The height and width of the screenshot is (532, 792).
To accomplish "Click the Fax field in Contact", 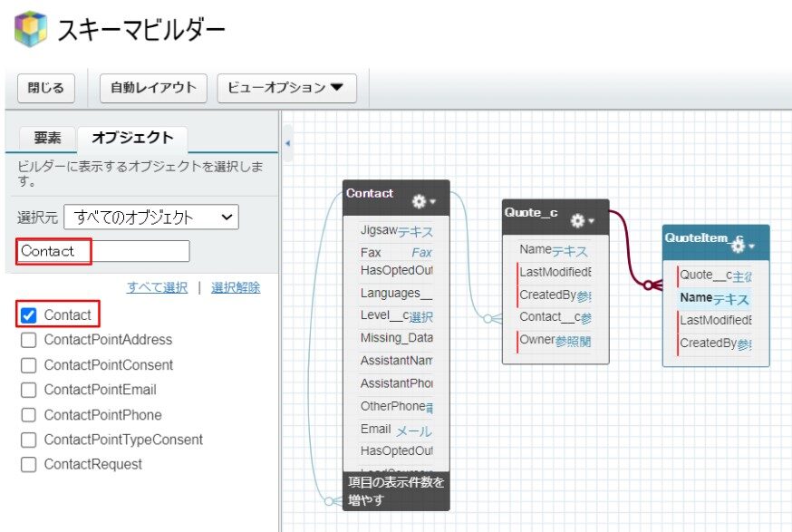I will pos(396,252).
